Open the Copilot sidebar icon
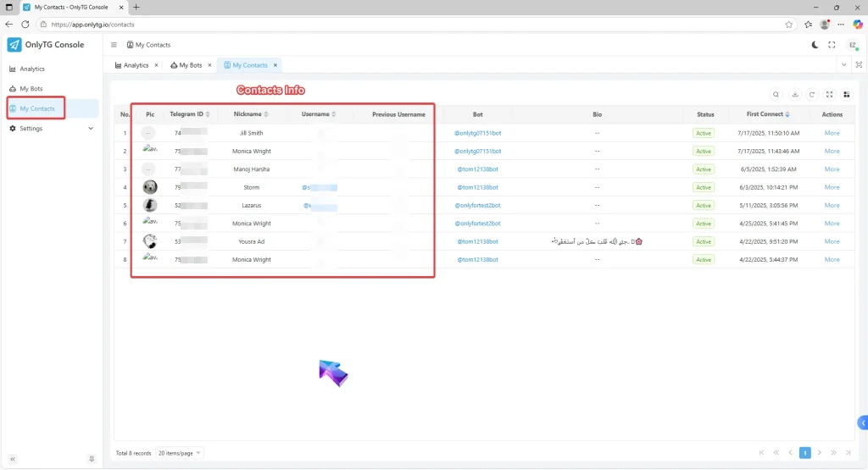Image resolution: width=868 pixels, height=470 pixels. (x=858, y=25)
